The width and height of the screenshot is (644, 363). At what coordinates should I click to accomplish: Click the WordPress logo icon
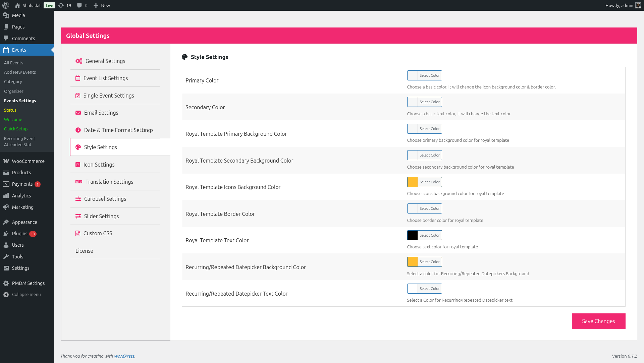tap(6, 5)
